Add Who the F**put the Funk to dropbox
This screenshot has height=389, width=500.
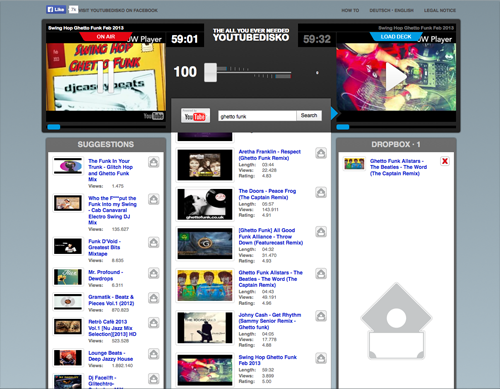point(154,199)
